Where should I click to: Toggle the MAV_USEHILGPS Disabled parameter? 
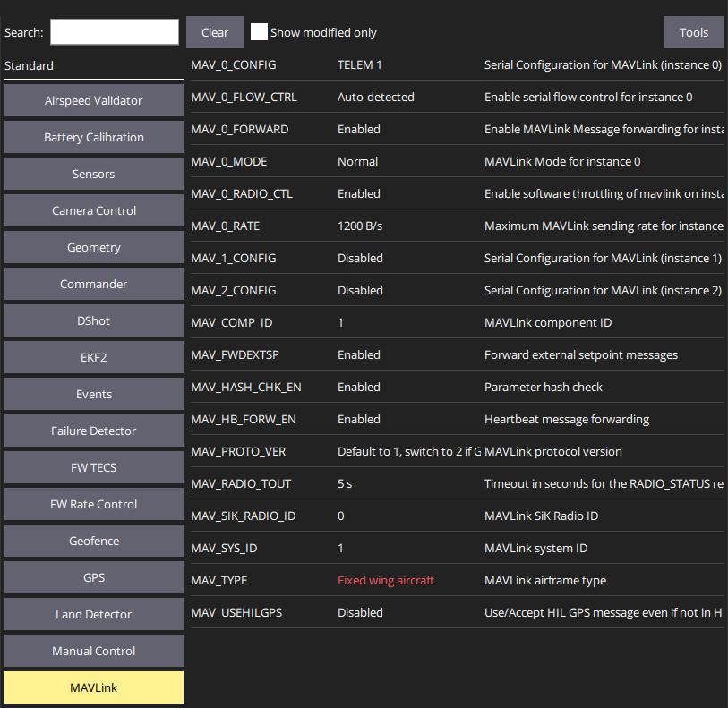point(360,612)
